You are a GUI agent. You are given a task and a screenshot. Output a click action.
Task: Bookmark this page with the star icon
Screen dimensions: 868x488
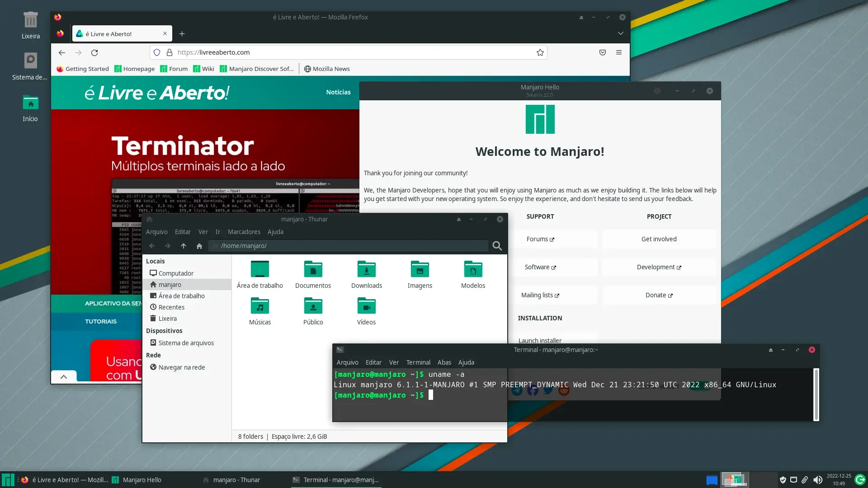point(540,52)
